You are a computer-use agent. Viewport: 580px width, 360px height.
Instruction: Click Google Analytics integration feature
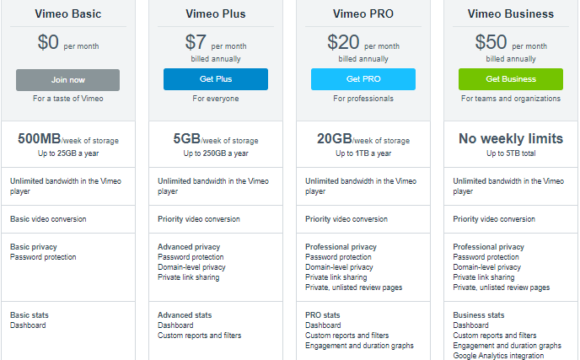pyautogui.click(x=498, y=356)
